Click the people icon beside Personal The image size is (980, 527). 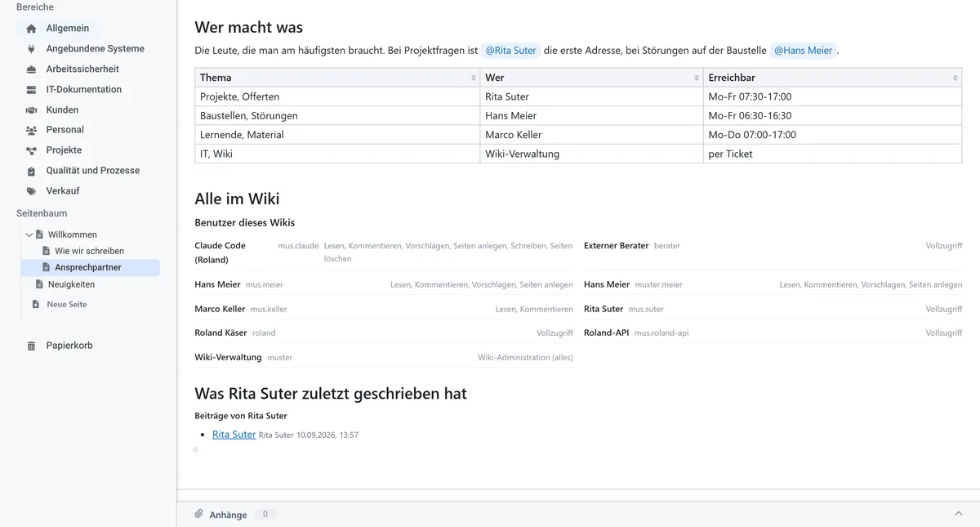pyautogui.click(x=31, y=130)
